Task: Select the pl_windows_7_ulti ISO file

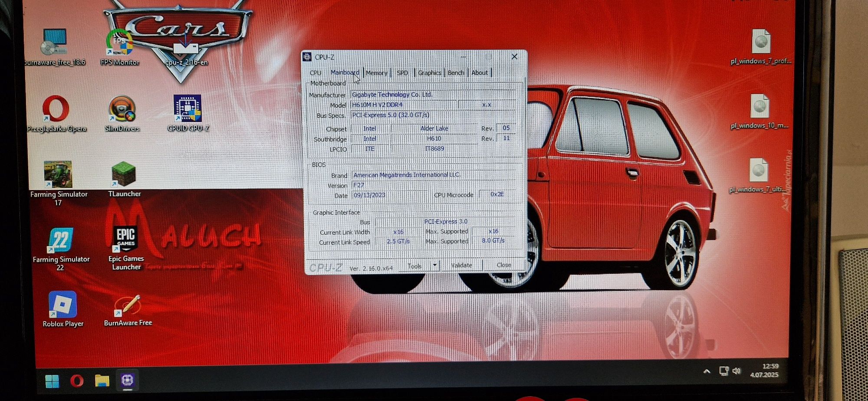Action: pyautogui.click(x=758, y=174)
